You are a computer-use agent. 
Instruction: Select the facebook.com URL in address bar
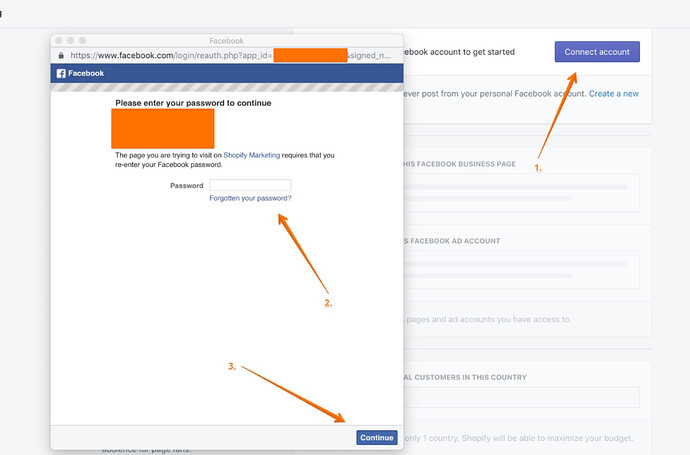click(230, 55)
